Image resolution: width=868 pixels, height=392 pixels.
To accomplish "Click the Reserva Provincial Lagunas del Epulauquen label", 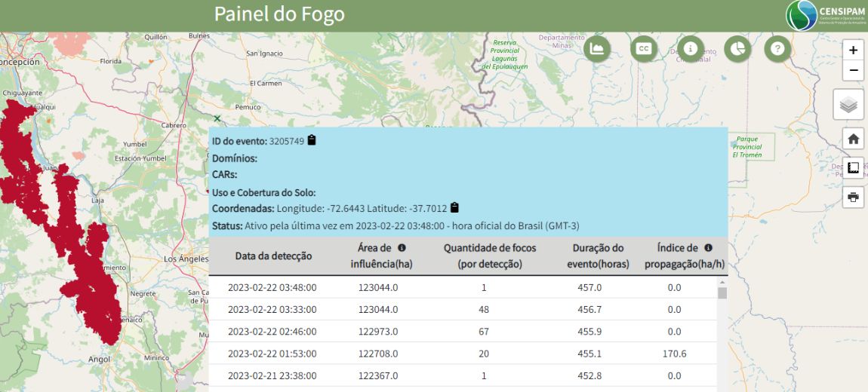I will (x=504, y=54).
